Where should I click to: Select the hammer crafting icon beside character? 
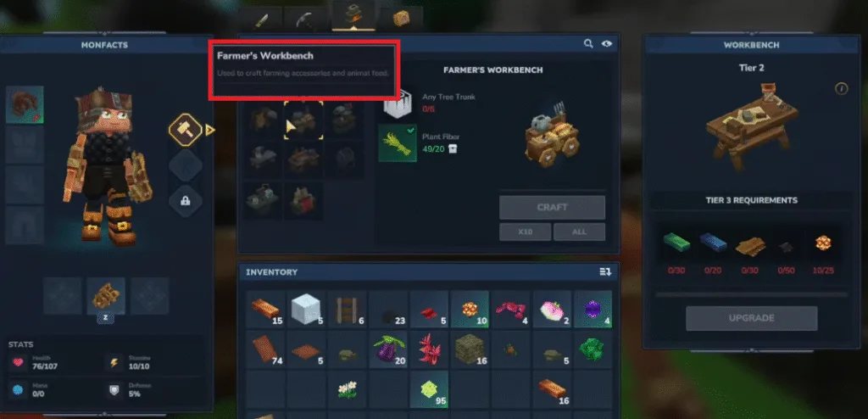[185, 130]
